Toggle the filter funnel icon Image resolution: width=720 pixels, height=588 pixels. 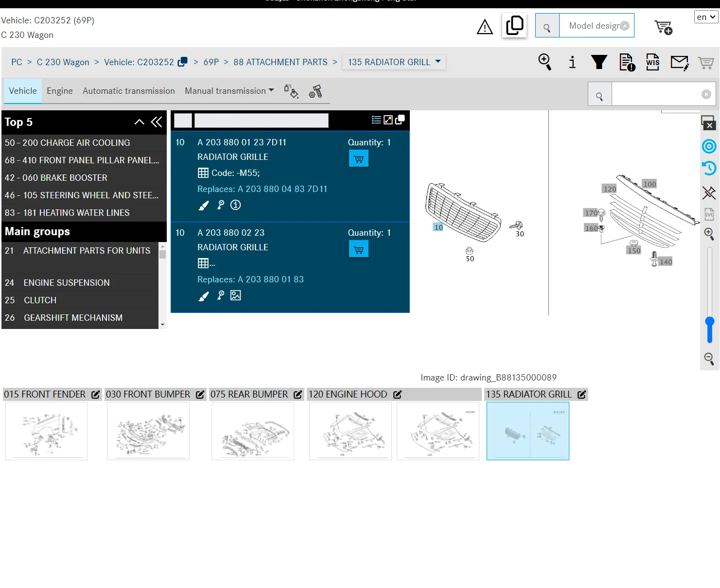(599, 62)
